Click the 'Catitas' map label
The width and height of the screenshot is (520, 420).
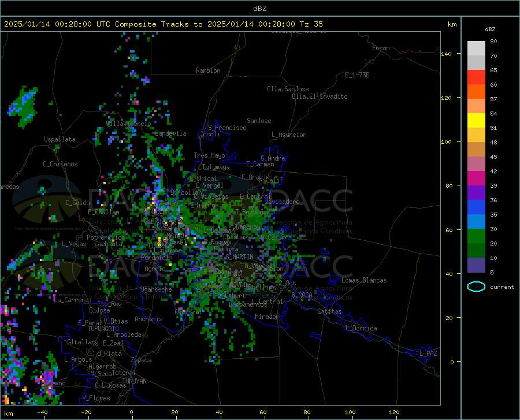[329, 311]
